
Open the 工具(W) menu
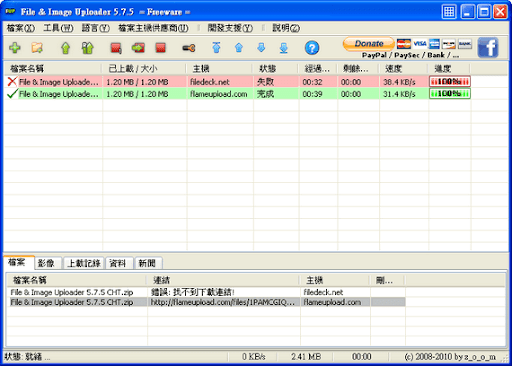[x=58, y=28]
